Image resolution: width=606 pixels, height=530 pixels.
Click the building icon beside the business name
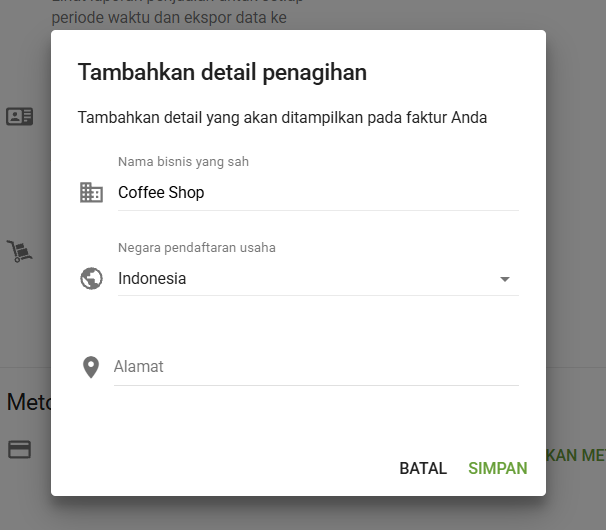(91, 193)
